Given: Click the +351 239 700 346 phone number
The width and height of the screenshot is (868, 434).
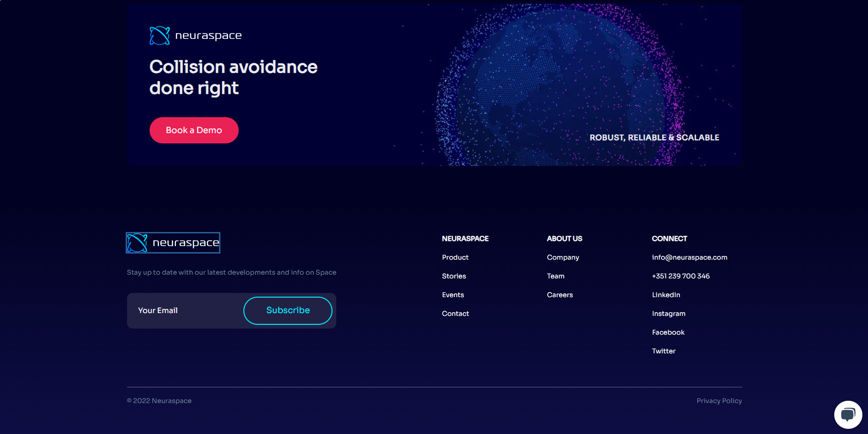Looking at the screenshot, I should coord(681,276).
